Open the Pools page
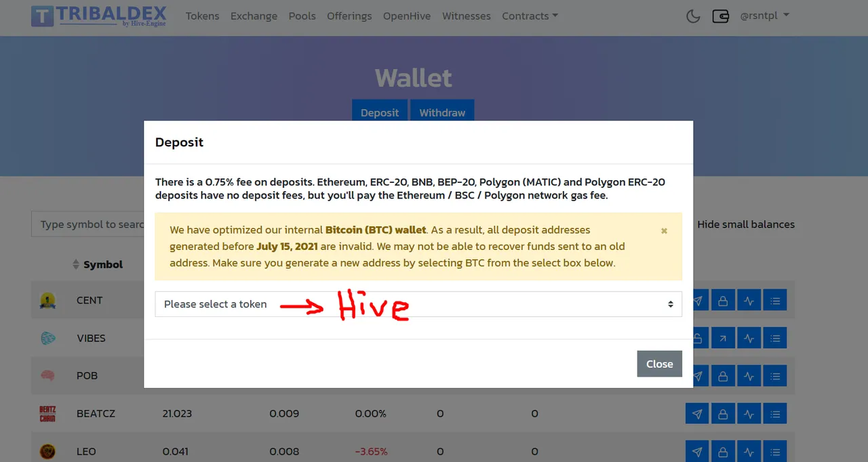 (302, 16)
